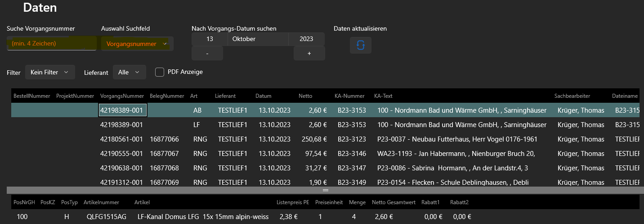Sort by KA-Text column header

383,96
